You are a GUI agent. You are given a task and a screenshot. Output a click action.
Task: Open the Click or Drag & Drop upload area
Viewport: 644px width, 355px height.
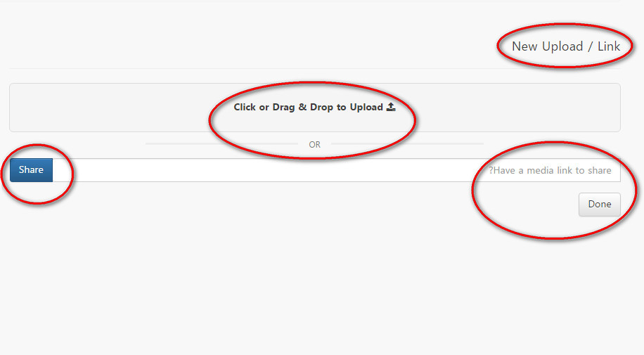coord(314,108)
